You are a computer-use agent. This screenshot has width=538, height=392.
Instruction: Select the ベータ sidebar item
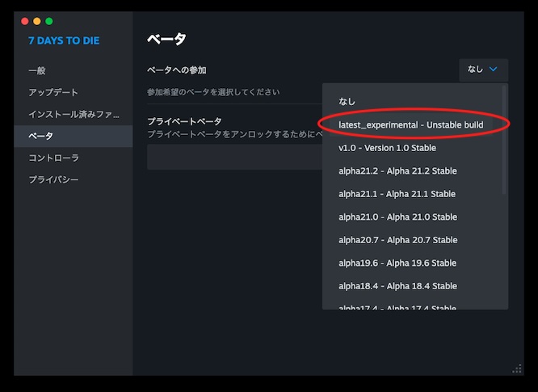pyautogui.click(x=41, y=137)
